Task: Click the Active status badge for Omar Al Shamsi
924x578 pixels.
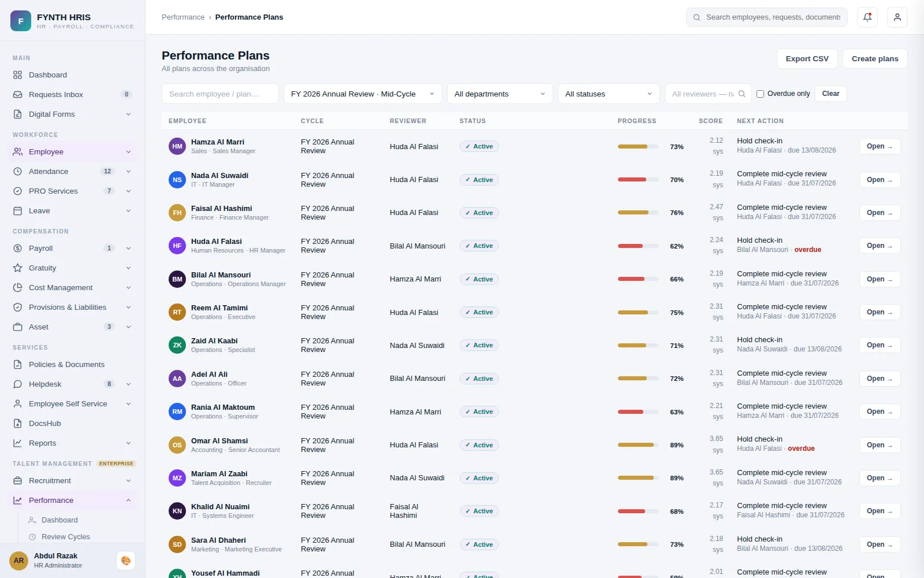Action: (479, 445)
